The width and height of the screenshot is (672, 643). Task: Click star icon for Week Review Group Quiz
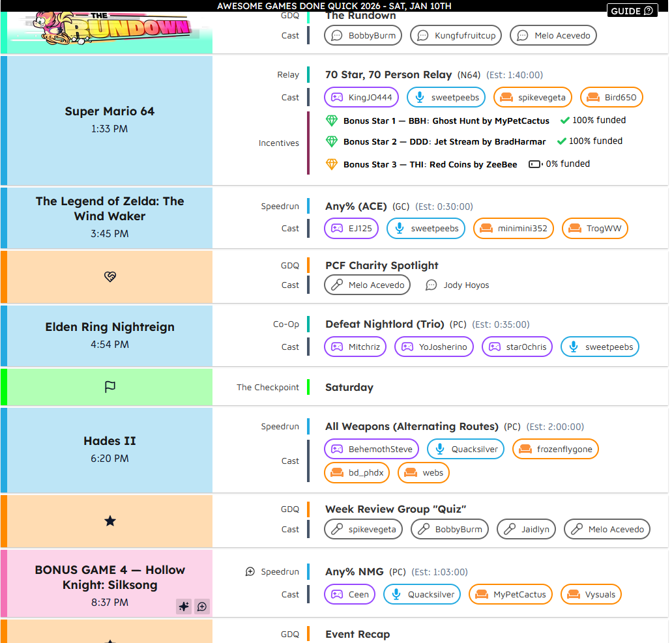(x=110, y=521)
